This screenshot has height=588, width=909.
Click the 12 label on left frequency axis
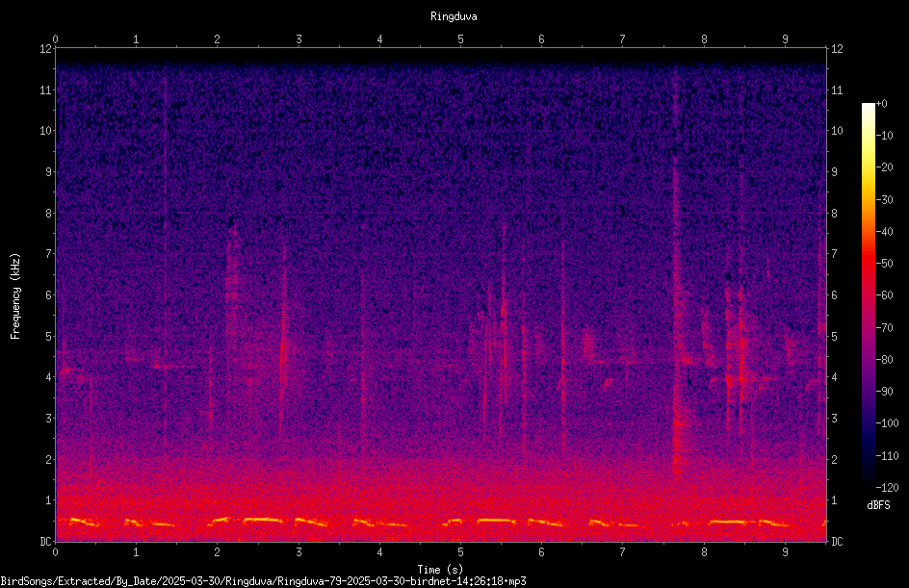coord(46,49)
